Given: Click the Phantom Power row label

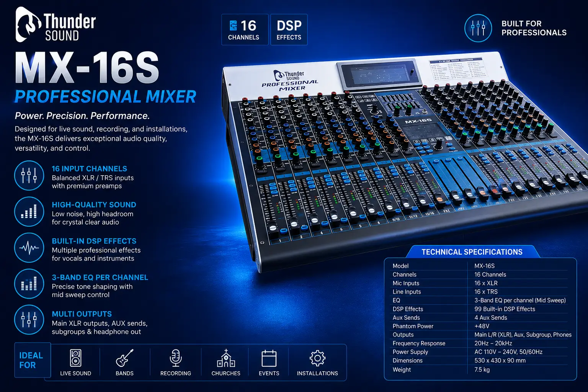Looking at the screenshot, I should [413, 326].
